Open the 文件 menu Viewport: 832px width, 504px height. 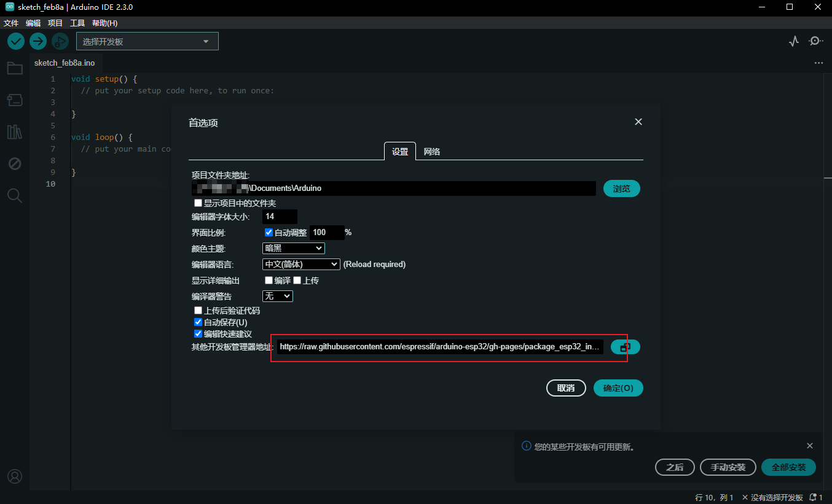tap(11, 23)
